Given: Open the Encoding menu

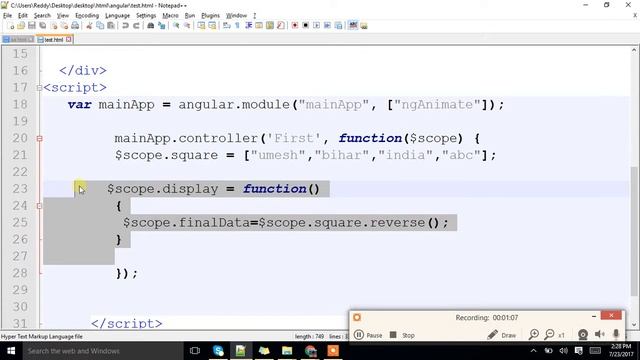Looking at the screenshot, I should pyautogui.click(x=87, y=16).
